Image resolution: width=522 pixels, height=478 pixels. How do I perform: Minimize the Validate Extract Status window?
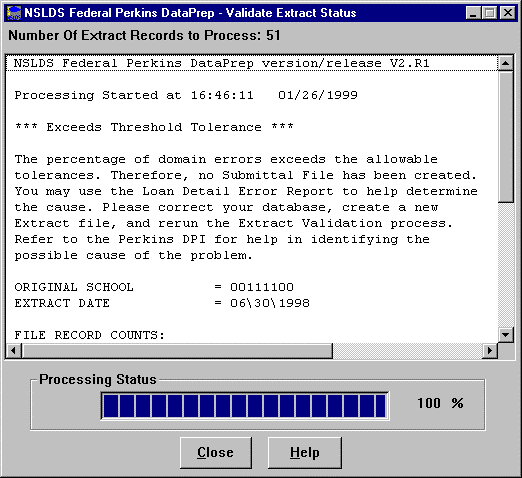click(473, 13)
